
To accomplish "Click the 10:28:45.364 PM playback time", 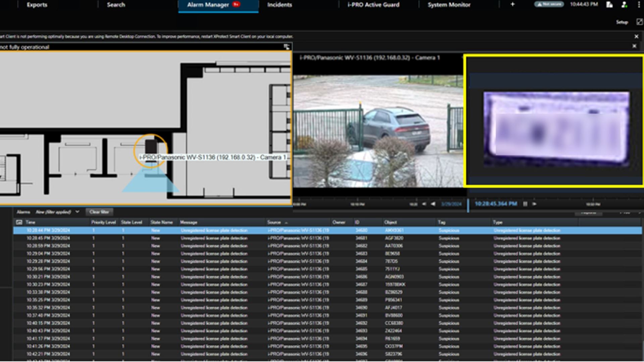I will pyautogui.click(x=496, y=204).
